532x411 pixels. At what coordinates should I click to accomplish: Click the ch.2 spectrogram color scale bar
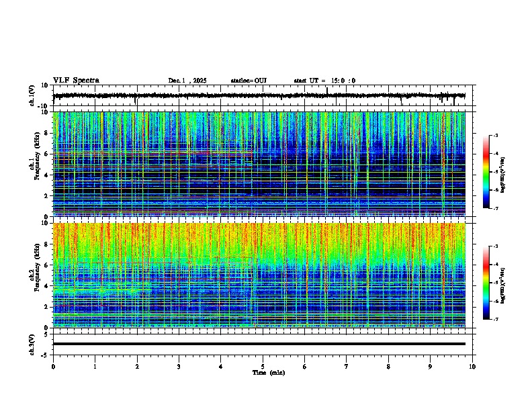click(486, 283)
